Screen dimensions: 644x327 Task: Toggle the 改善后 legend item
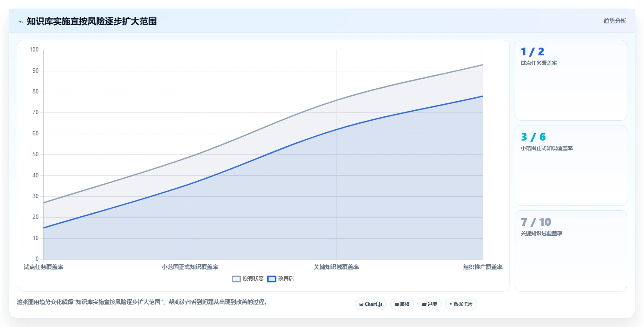(280, 279)
